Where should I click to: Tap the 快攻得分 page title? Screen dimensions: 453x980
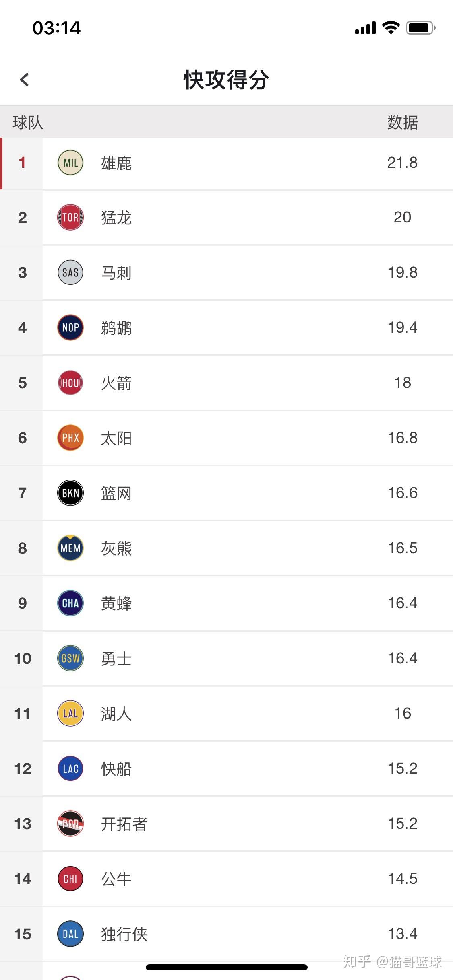coord(226,80)
